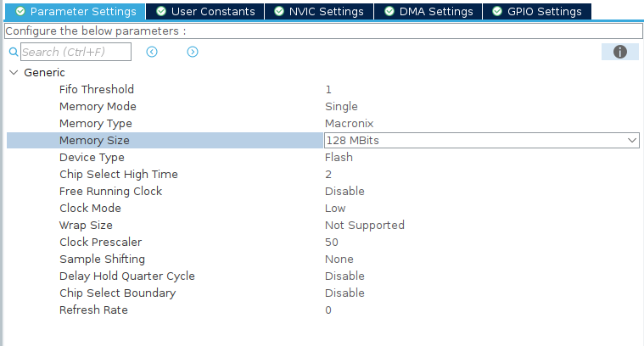The height and width of the screenshot is (346, 644).
Task: Click the NVIC Settings green check icon
Action: pos(279,12)
